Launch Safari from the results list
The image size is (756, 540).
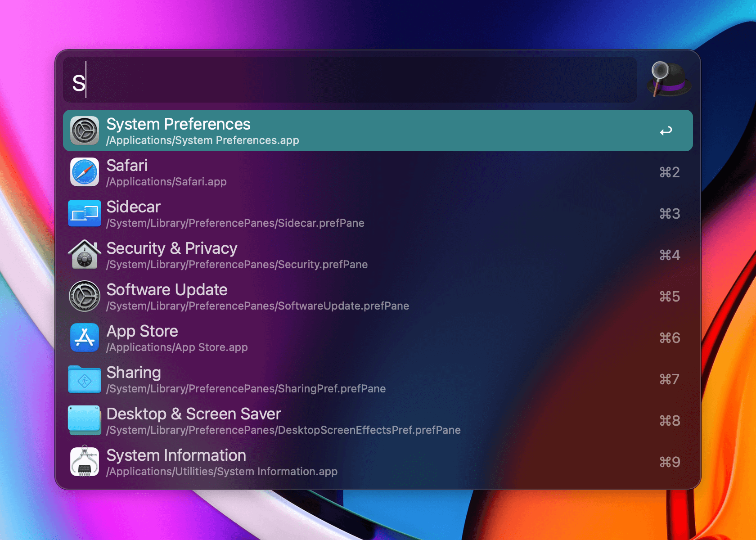point(270,172)
